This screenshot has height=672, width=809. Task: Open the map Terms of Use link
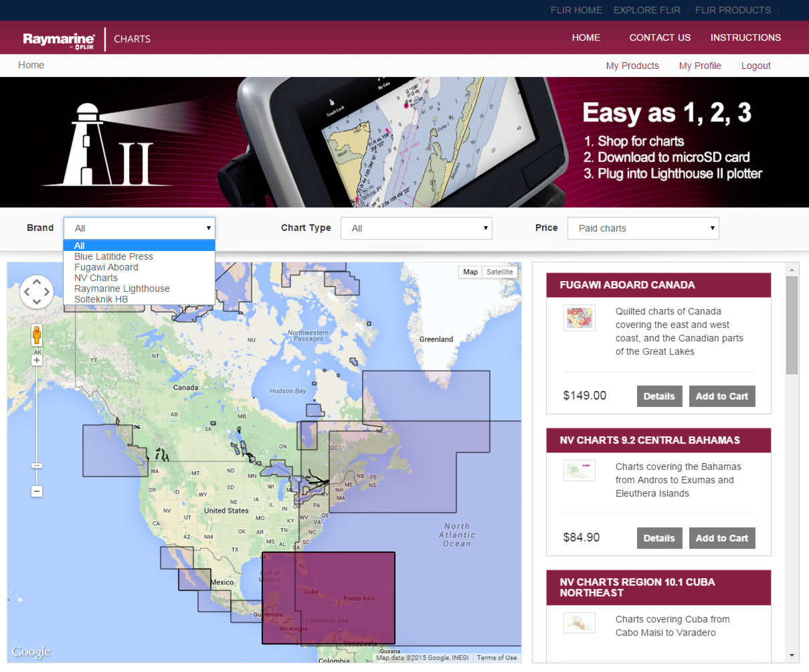(497, 658)
